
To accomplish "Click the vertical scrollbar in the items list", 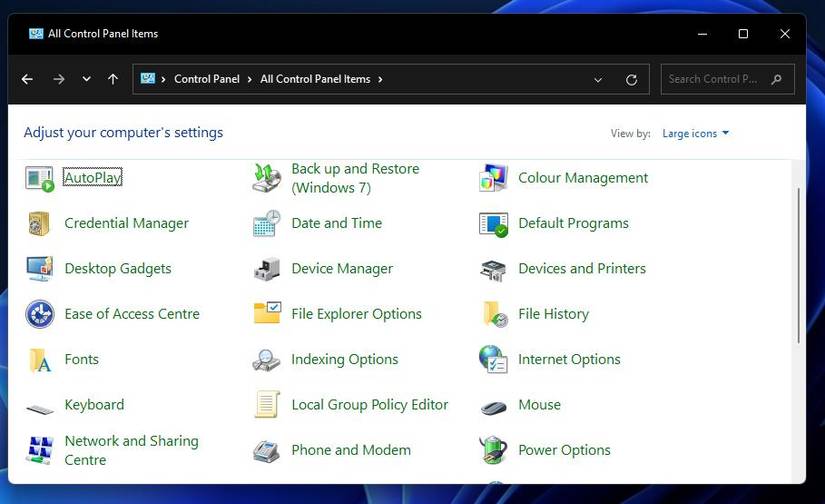I will (x=797, y=265).
